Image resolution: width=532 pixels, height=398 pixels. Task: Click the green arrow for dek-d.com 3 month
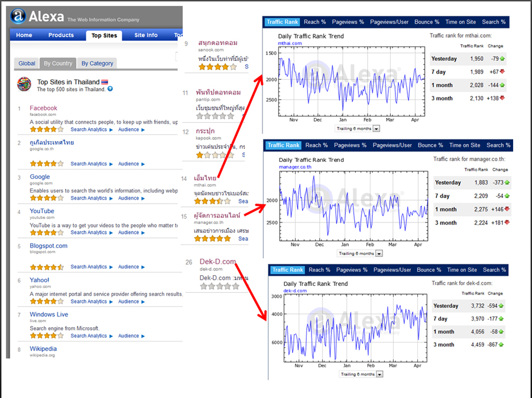[x=501, y=344]
